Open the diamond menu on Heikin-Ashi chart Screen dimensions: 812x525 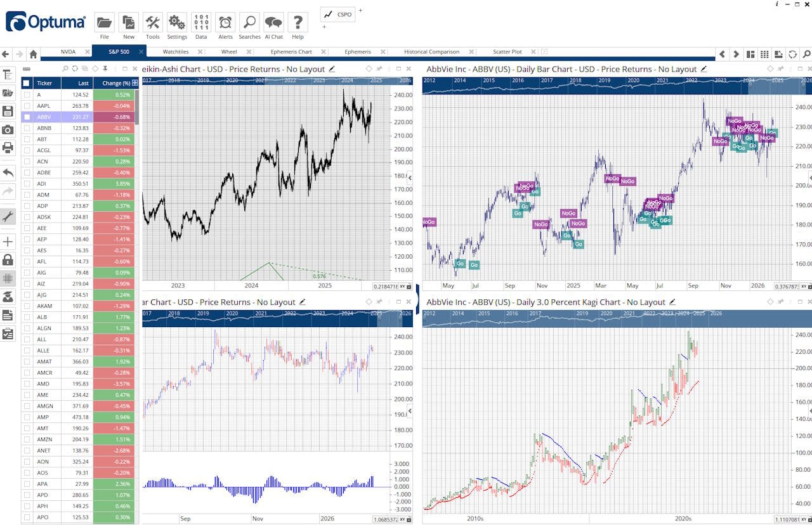(369, 69)
